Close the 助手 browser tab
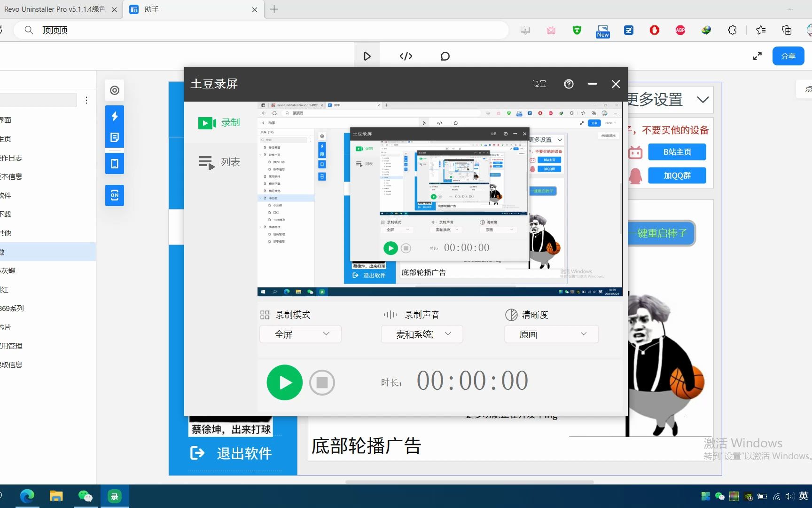 pos(255,9)
